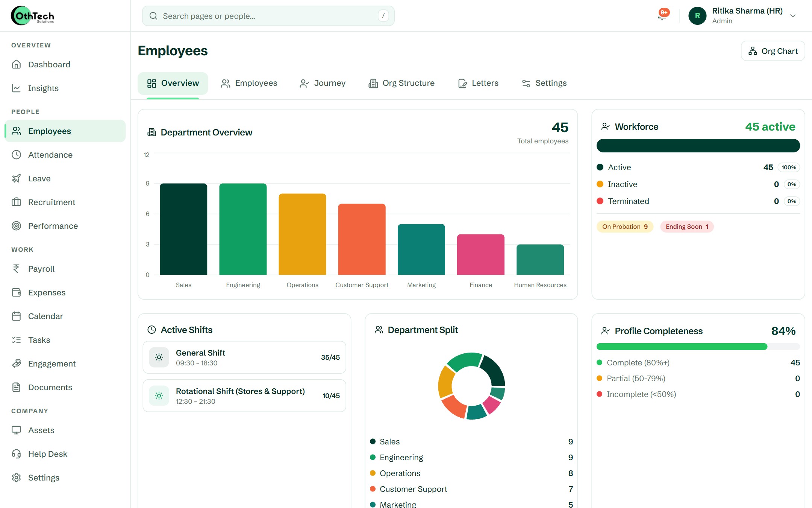
Task: Switch to the Overview tab
Action: point(173,83)
